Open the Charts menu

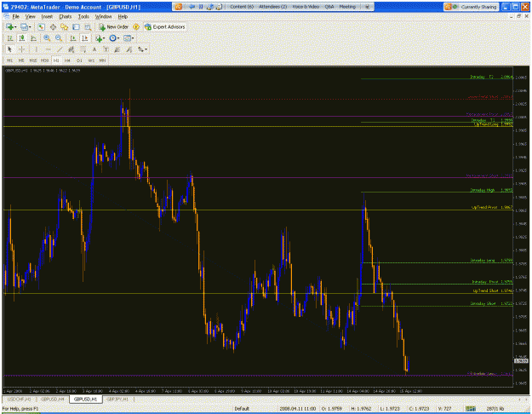coord(66,16)
